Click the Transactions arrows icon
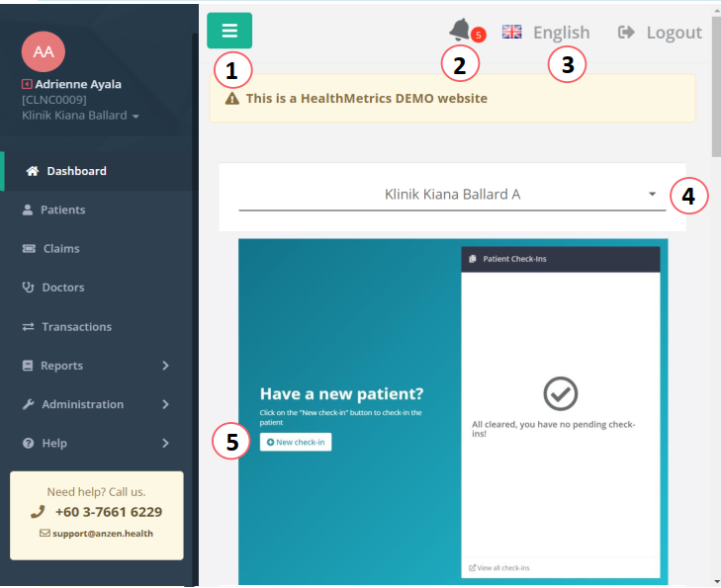 point(29,327)
